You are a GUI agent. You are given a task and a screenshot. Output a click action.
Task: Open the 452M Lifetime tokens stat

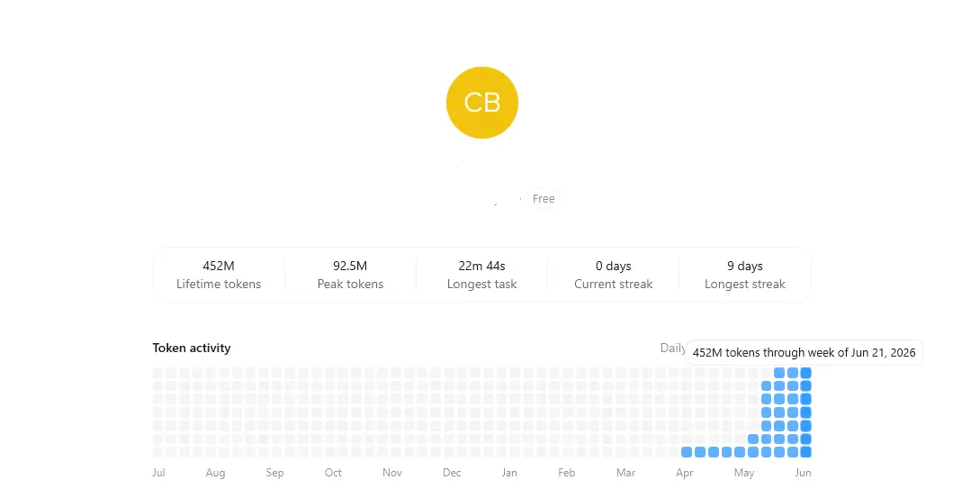pos(219,275)
